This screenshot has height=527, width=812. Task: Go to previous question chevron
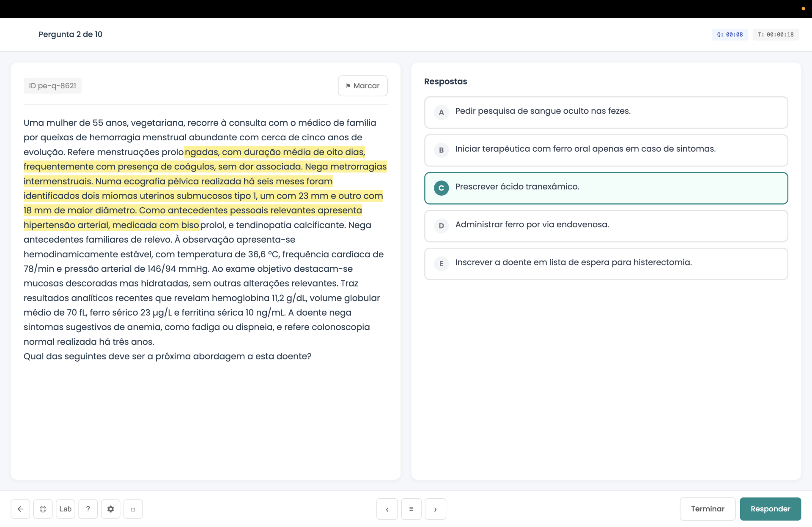(387, 509)
